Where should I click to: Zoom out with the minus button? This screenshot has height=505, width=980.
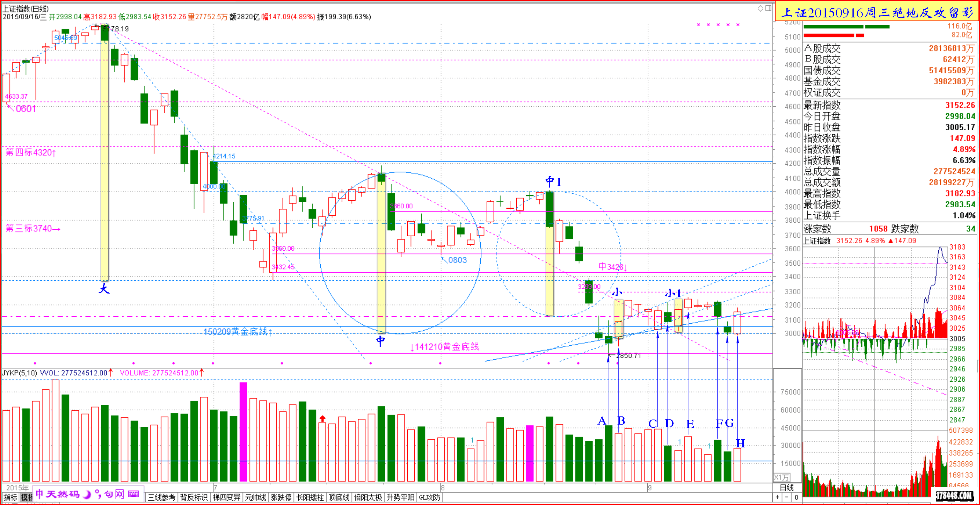(786, 497)
